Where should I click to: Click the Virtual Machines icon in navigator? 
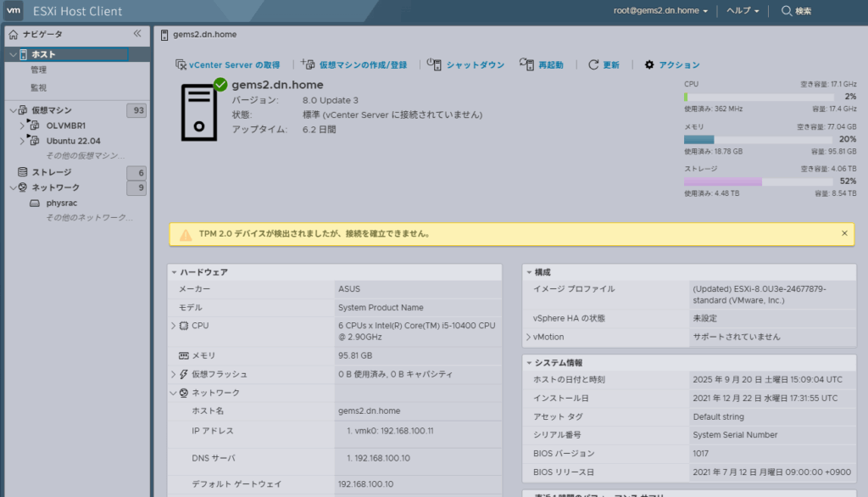[23, 110]
